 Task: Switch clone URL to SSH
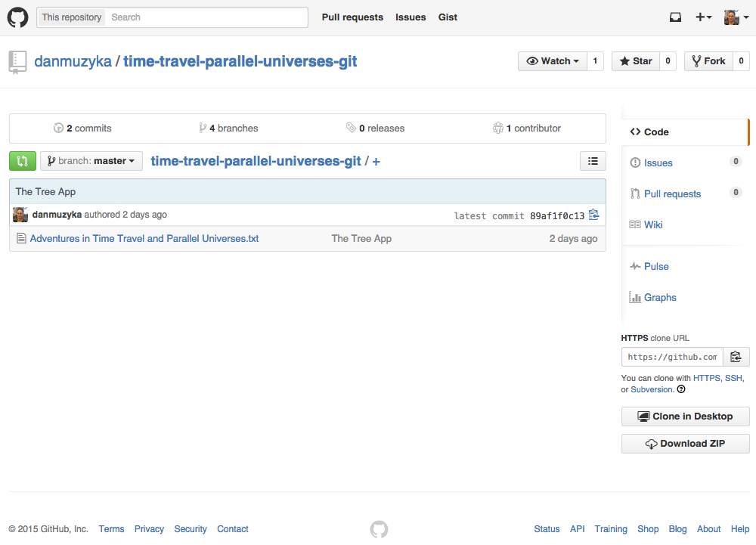[x=733, y=378]
